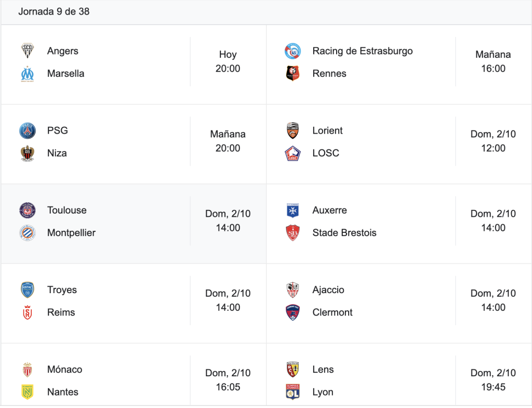
Task: Click the Jornada 9 de 38 header
Action: pos(54,11)
